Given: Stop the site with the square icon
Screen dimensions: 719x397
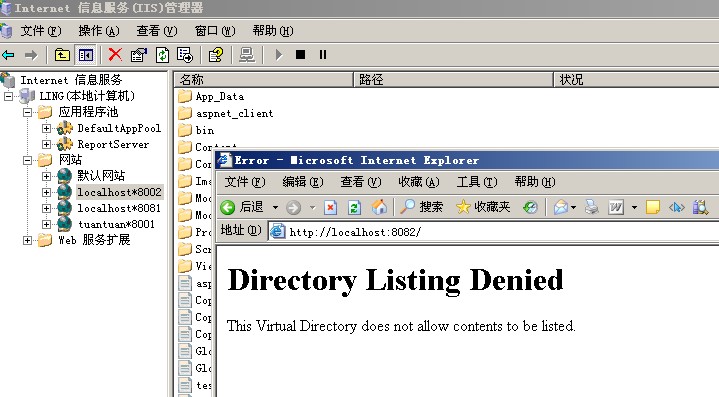Looking at the screenshot, I should click(x=300, y=55).
